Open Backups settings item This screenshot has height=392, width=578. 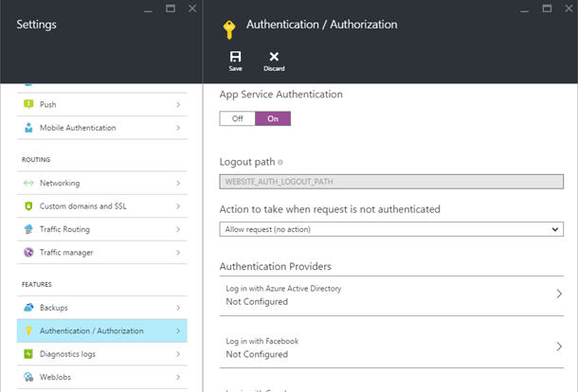click(x=102, y=308)
